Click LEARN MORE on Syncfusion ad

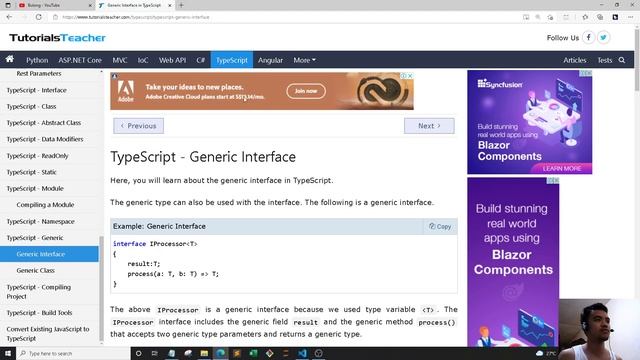pyautogui.click(x=562, y=168)
